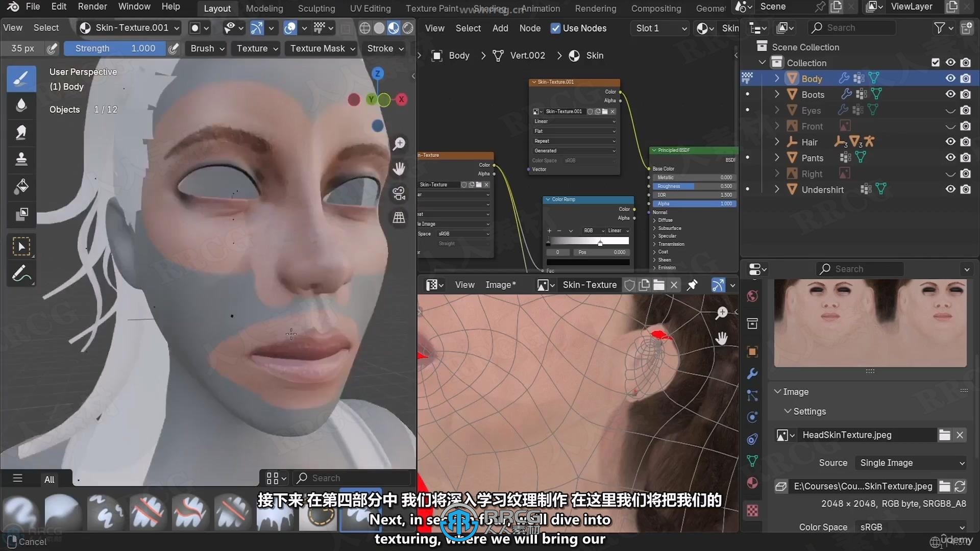This screenshot has width=980, height=551.
Task: Open the File menu
Action: (33, 7)
